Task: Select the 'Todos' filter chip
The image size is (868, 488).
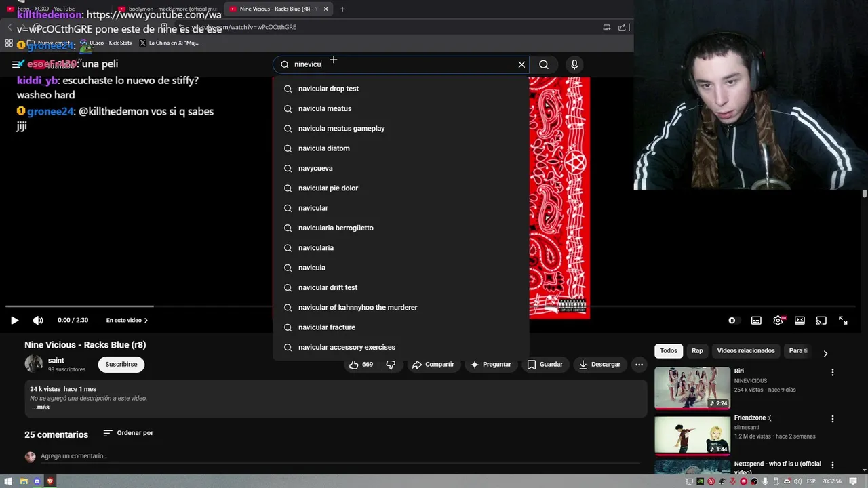Action: (x=669, y=351)
